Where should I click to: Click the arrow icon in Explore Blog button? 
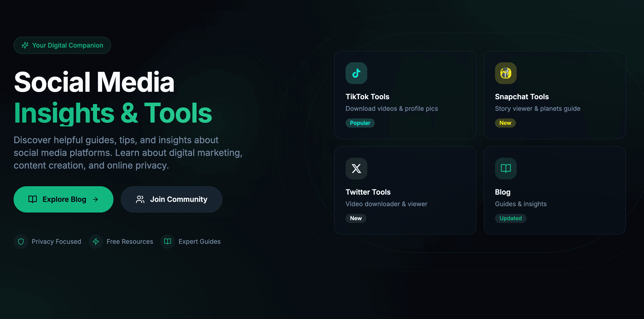(x=95, y=199)
